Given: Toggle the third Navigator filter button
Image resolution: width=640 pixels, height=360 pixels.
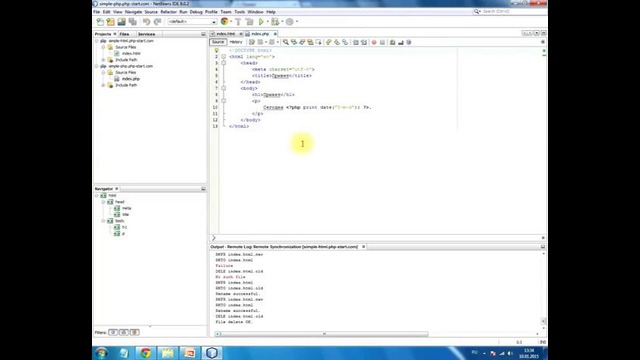Looking at the screenshot, I should click(134, 332).
